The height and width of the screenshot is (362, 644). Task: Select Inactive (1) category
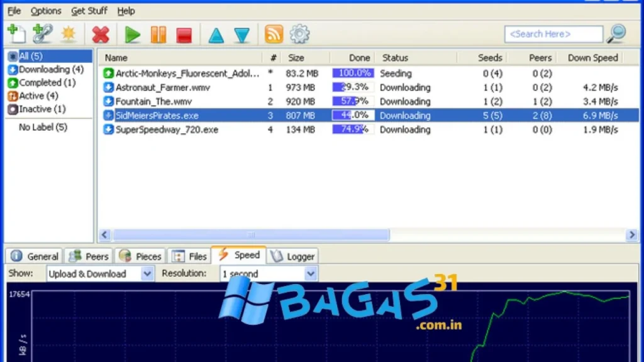click(37, 109)
